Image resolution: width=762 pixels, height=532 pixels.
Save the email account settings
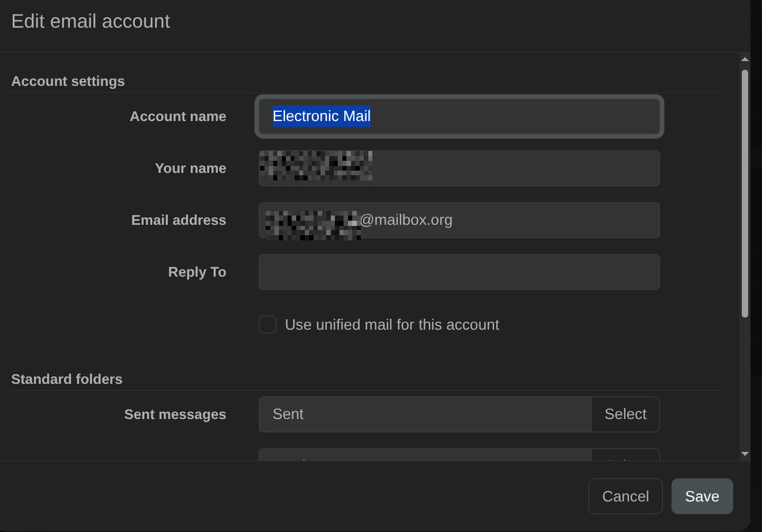[x=702, y=496]
